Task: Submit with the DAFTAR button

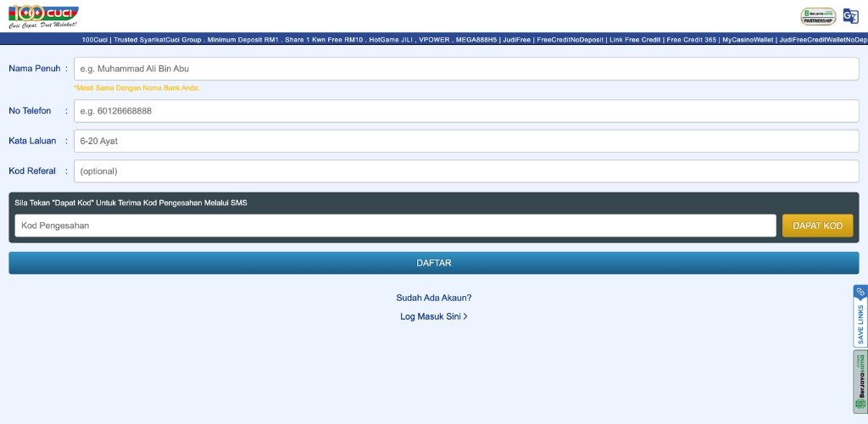Action: click(434, 263)
